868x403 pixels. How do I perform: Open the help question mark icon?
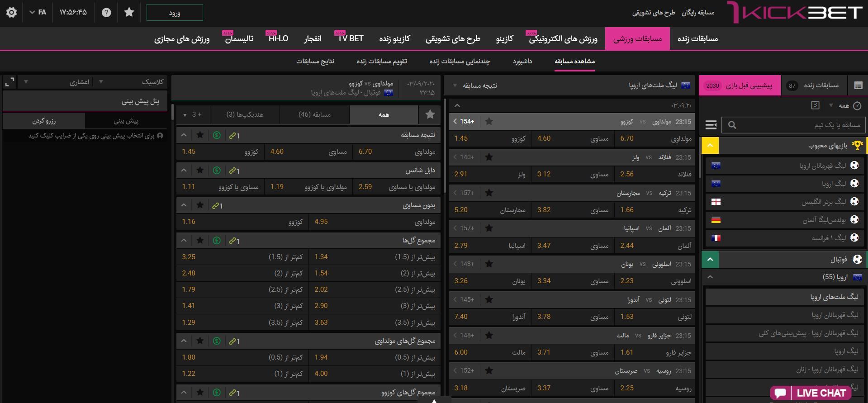point(106,13)
